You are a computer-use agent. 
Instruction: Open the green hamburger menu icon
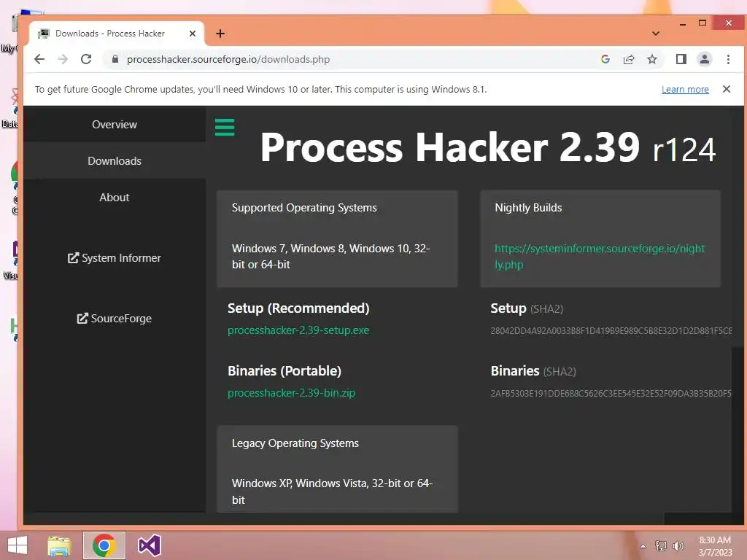pos(225,127)
